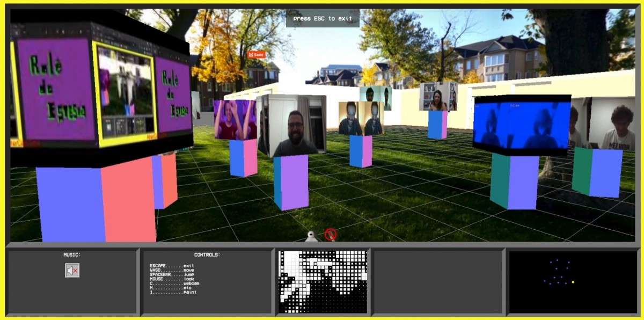Screen dimensions: 644x320
Task: Click the orange Save button
Action: pyautogui.click(x=257, y=55)
